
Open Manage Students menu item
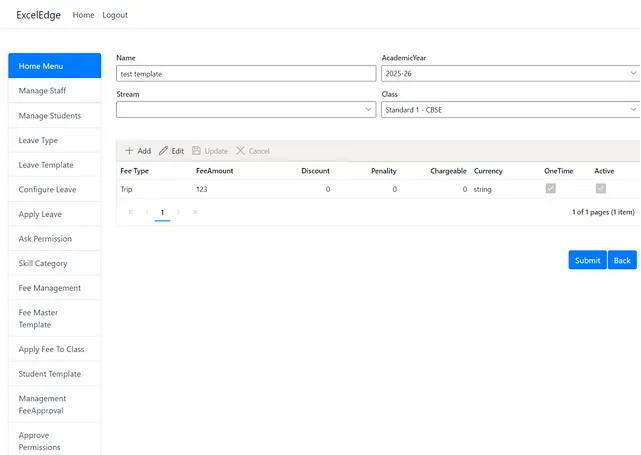coord(55,116)
